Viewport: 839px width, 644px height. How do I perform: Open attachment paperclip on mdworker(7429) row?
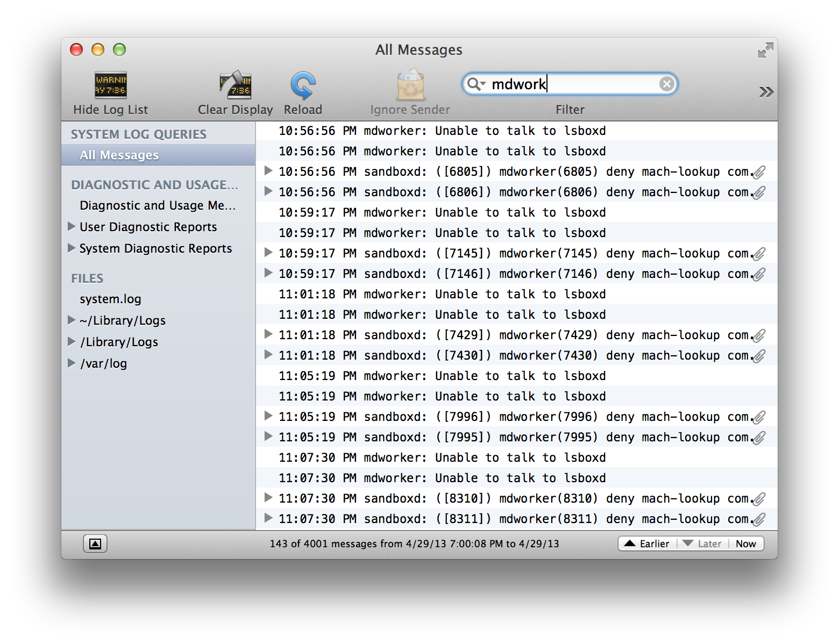click(759, 335)
